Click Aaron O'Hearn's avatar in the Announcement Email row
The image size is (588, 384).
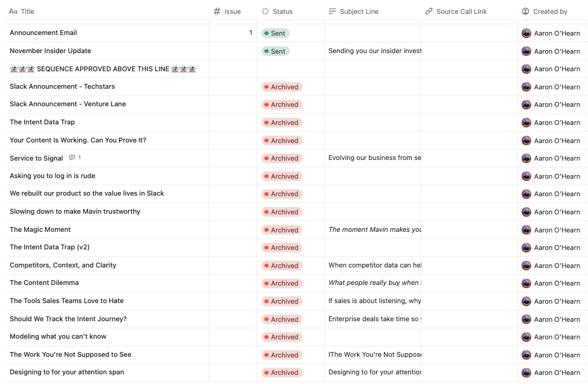[x=526, y=33]
